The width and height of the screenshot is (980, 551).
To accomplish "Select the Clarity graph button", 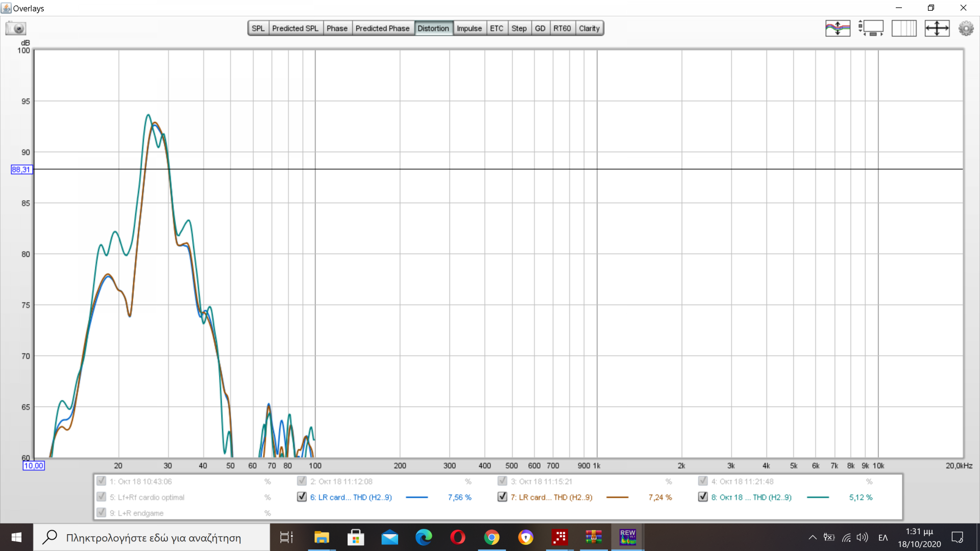I will 589,28.
